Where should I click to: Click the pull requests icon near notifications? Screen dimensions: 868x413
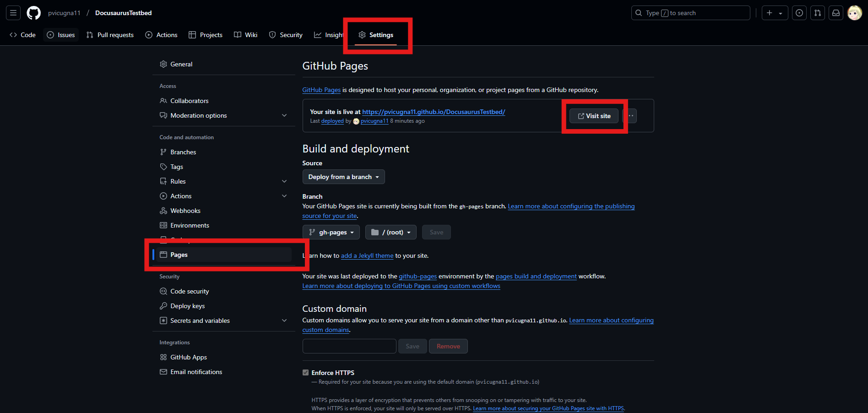click(x=817, y=13)
